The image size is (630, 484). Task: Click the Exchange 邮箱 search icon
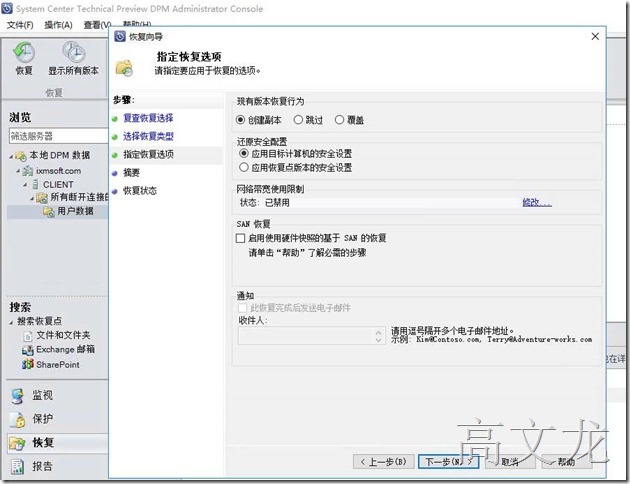tap(28, 350)
